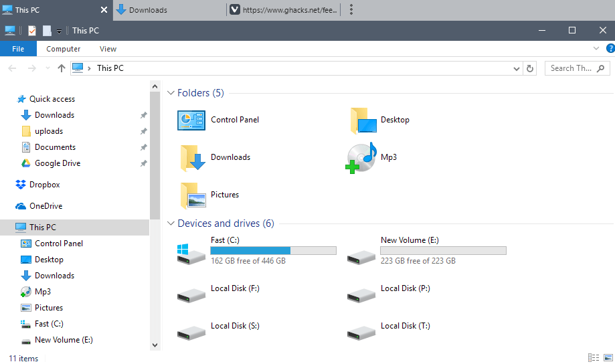The image size is (615, 364).
Task: Select This PC in navigation pane
Action: pos(74,227)
